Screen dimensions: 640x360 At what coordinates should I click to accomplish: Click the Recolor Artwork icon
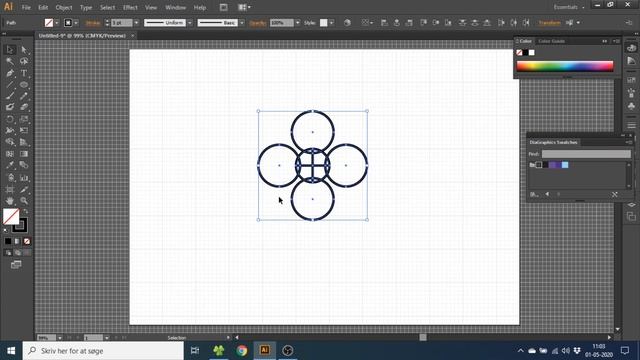[347, 23]
